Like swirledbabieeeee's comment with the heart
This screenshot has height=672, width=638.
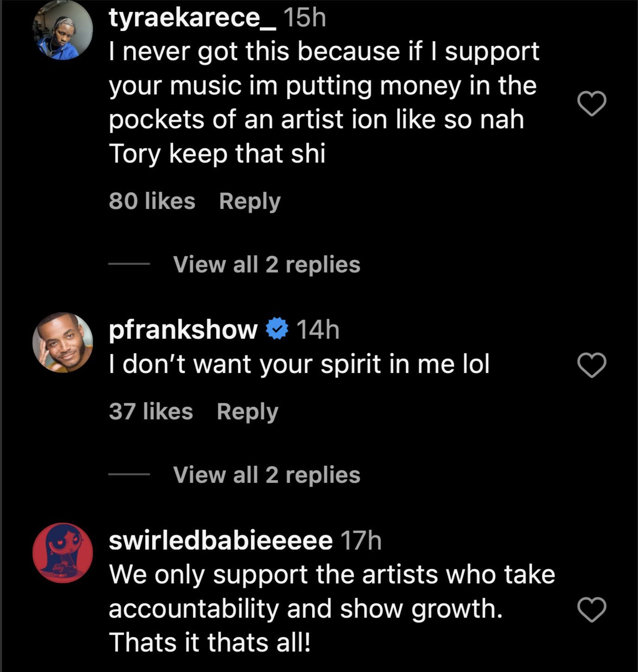(592, 609)
